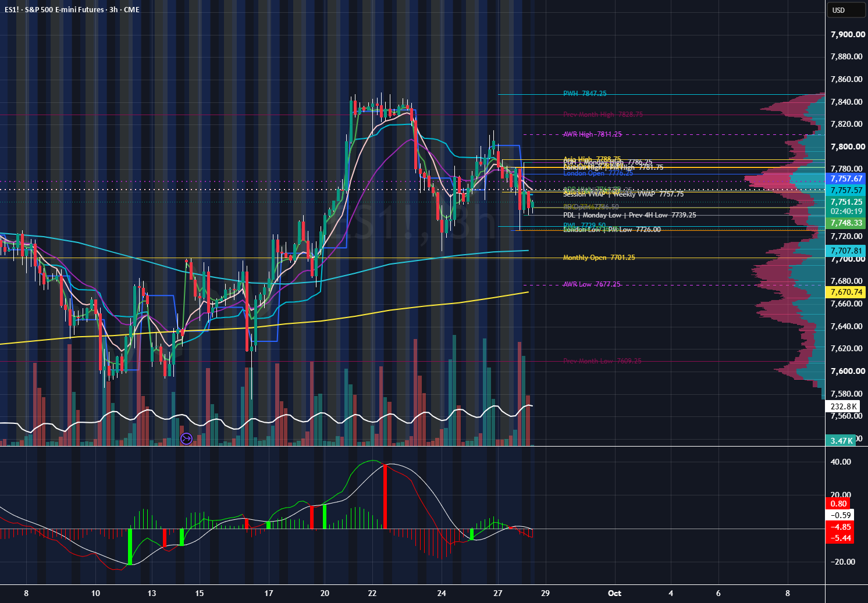Click the Oct label on the time axis
This screenshot has width=868, height=603.
(x=614, y=593)
